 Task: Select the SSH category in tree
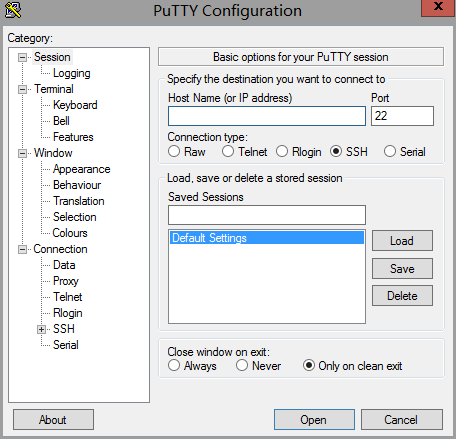click(64, 329)
